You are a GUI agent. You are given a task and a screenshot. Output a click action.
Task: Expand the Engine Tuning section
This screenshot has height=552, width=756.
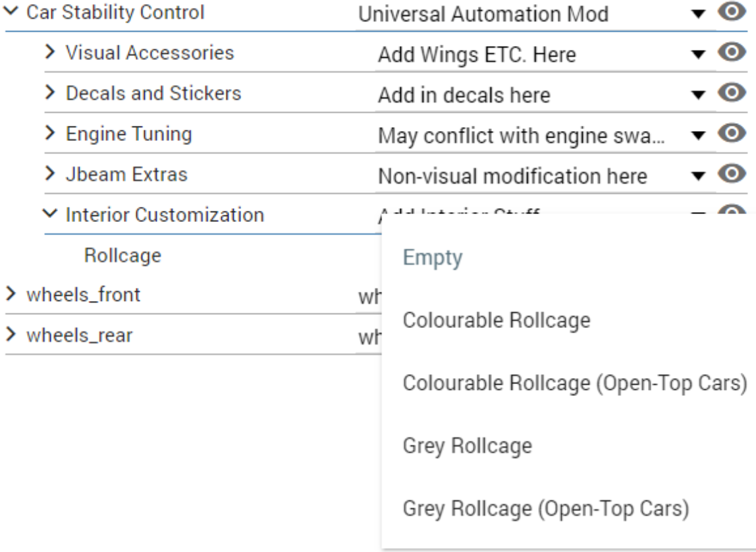(51, 134)
